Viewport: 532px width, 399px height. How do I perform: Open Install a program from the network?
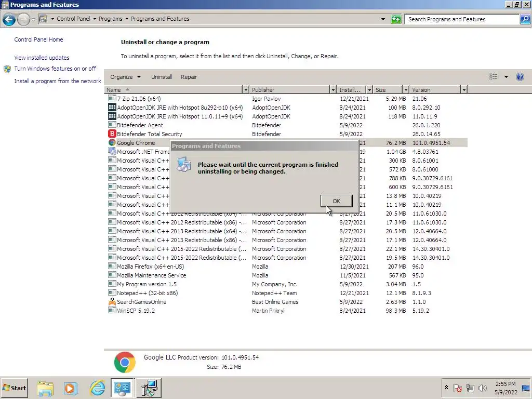(x=58, y=81)
